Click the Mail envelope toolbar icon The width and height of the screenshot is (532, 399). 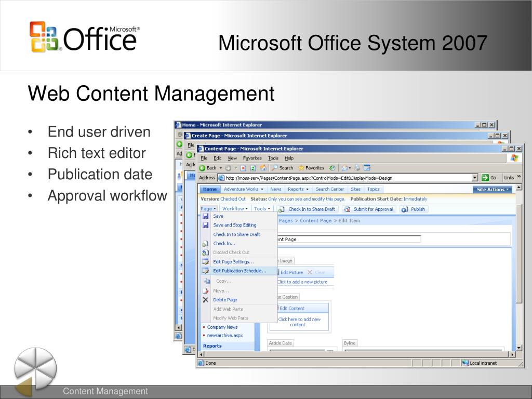tap(344, 168)
